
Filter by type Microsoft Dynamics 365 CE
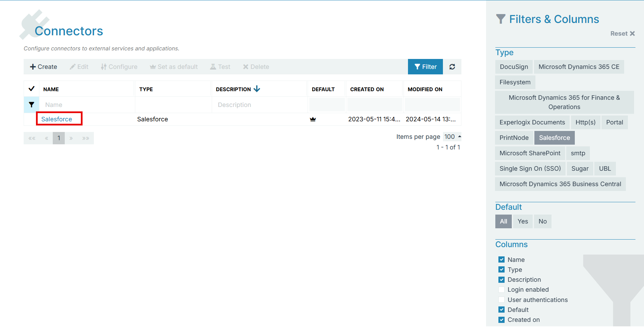pos(579,67)
